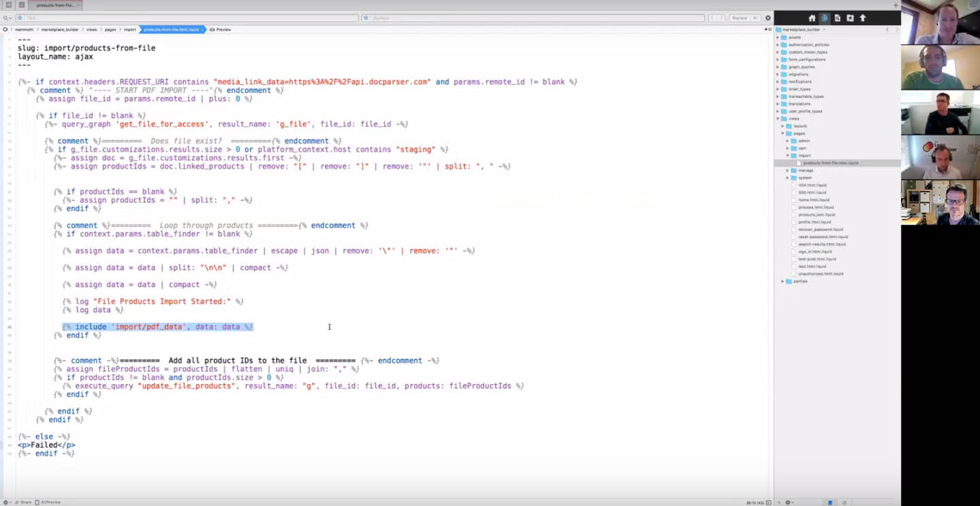The image size is (980, 506).
Task: Click marketplace_builder in the breadcrumb path
Action: [x=60, y=30]
